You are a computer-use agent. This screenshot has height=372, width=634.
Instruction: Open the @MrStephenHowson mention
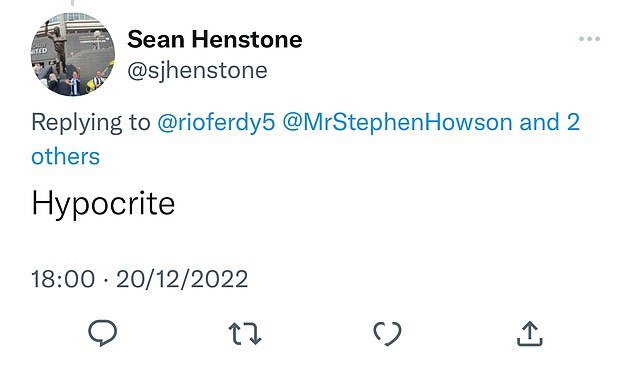397,122
